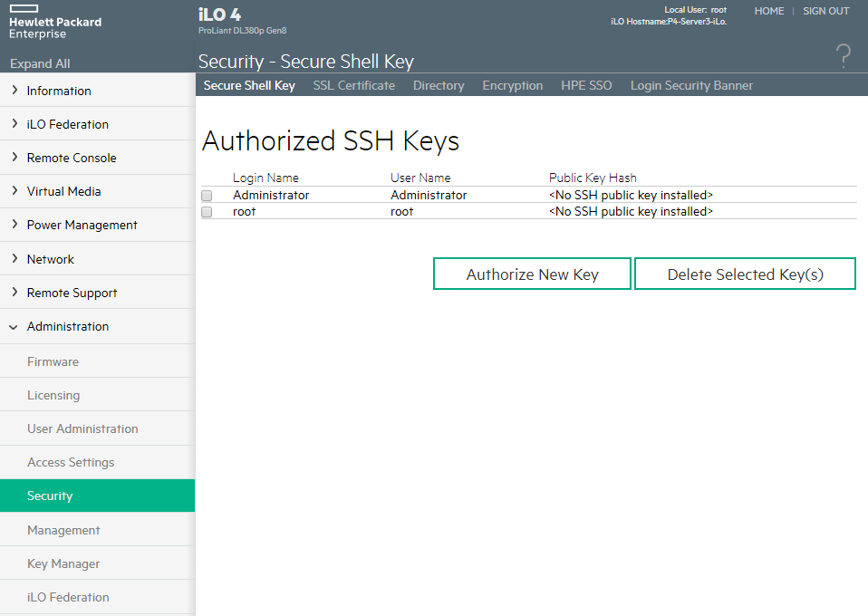Screen dimensions: 868x616
Task: Click the SIGN OUT link
Action: (x=826, y=11)
